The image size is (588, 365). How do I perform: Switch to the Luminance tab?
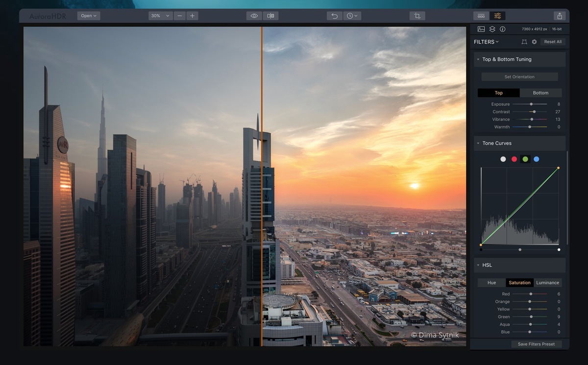coord(547,283)
